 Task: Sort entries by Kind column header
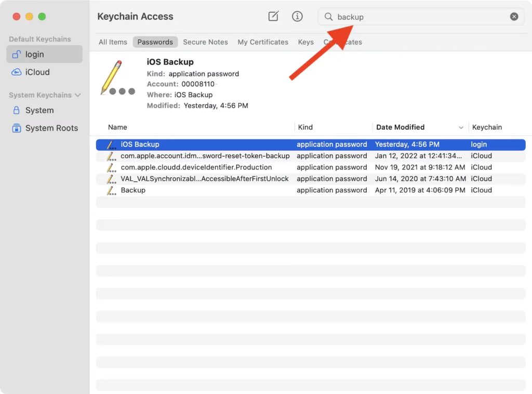coord(305,127)
